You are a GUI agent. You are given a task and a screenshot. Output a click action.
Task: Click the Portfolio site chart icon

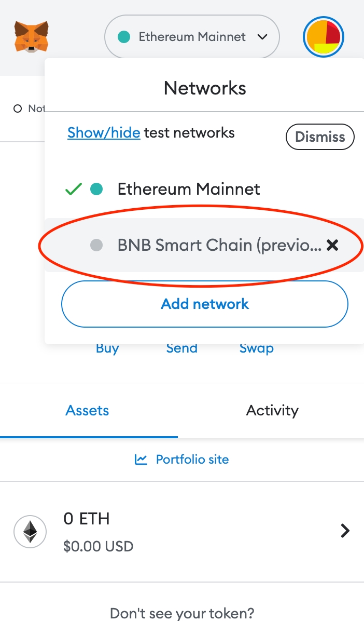pyautogui.click(x=141, y=460)
